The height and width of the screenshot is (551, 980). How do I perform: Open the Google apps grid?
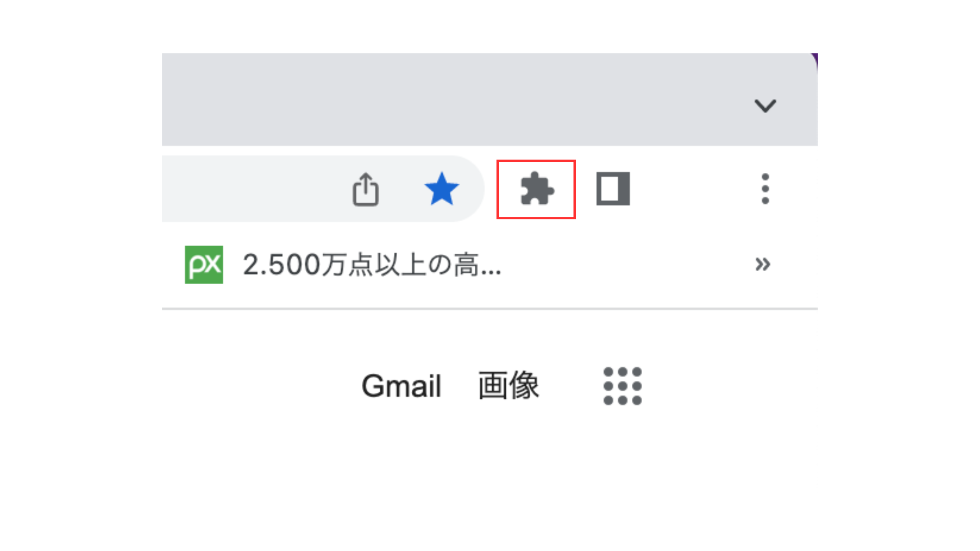coord(623,386)
